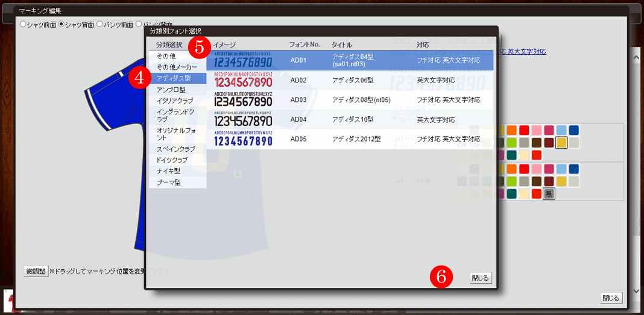Pick dark blue swatch in upper color palette
Image resolution: width=644 pixels, height=315 pixels.
pos(574,131)
